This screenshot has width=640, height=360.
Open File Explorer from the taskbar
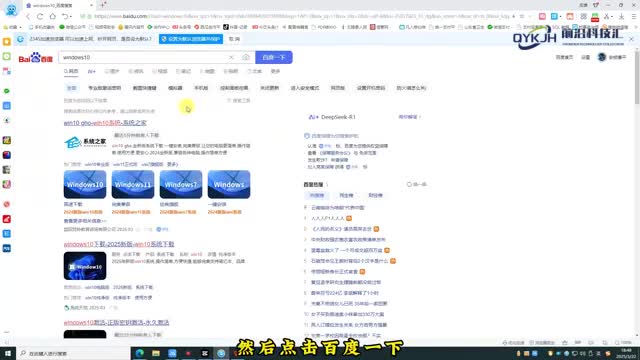coord(156,353)
